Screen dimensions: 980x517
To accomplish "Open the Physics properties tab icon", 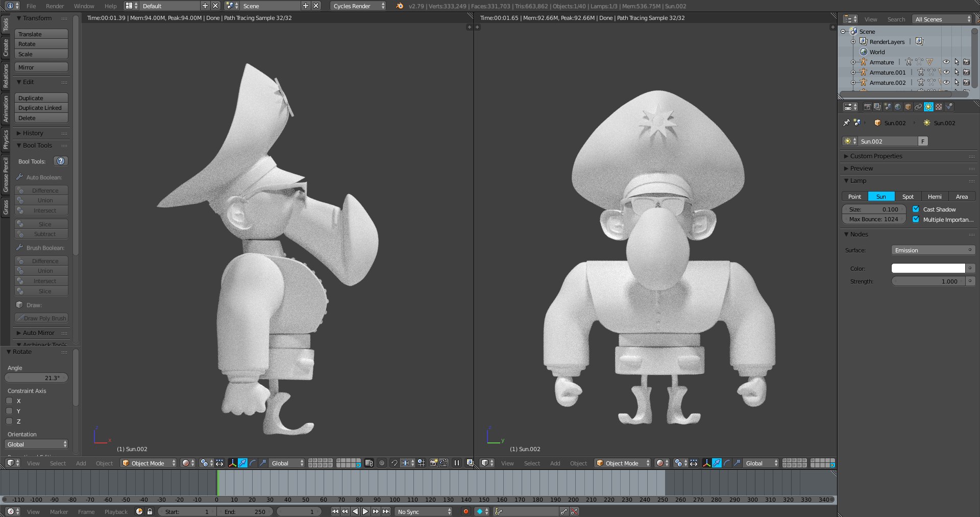I will click(x=949, y=107).
